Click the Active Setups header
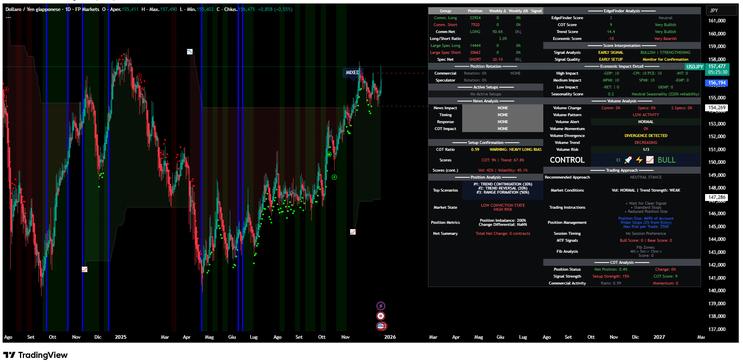The height and width of the screenshot is (362, 743). 485,87
